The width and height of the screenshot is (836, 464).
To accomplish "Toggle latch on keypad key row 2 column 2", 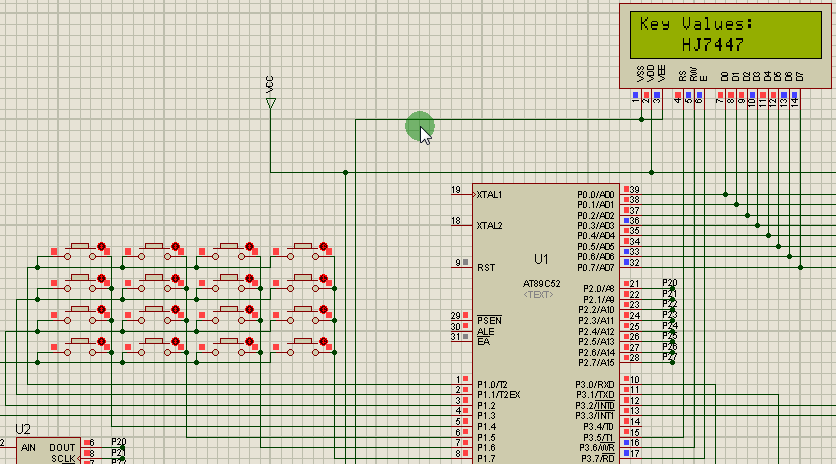I will [175, 278].
